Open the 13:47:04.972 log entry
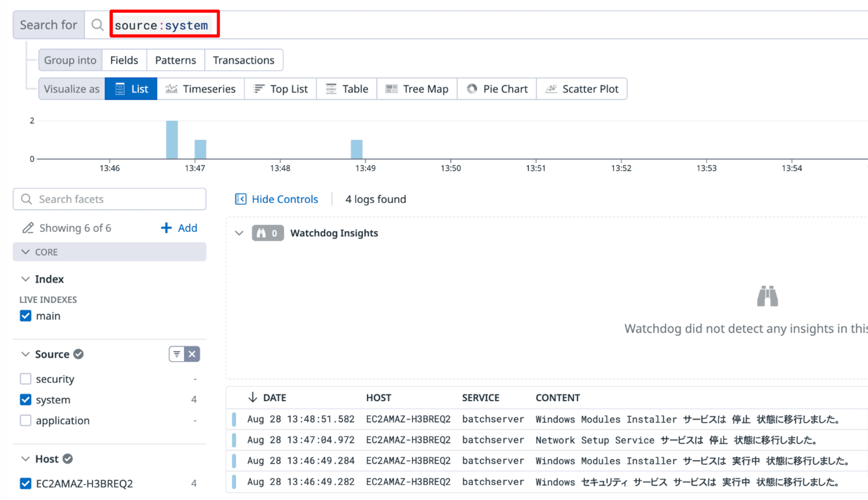The image size is (868, 500). (547, 440)
